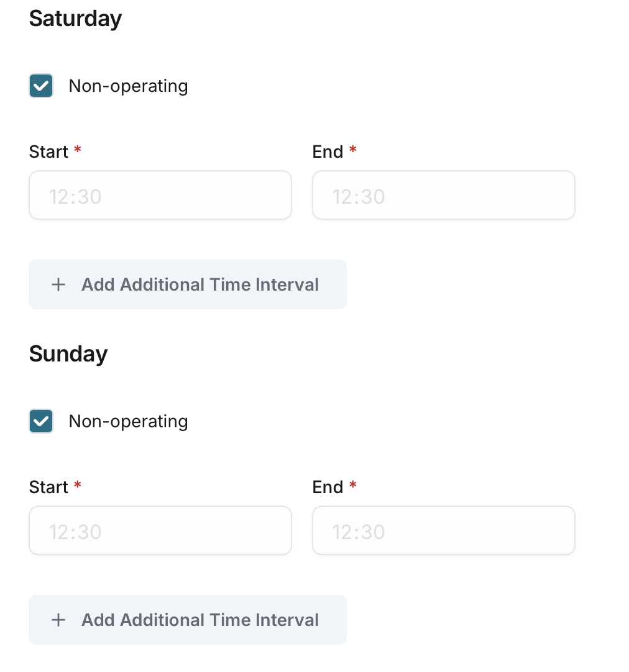The height and width of the screenshot is (672, 629).
Task: Focus the Sunday Start time field
Action: pyautogui.click(x=160, y=531)
